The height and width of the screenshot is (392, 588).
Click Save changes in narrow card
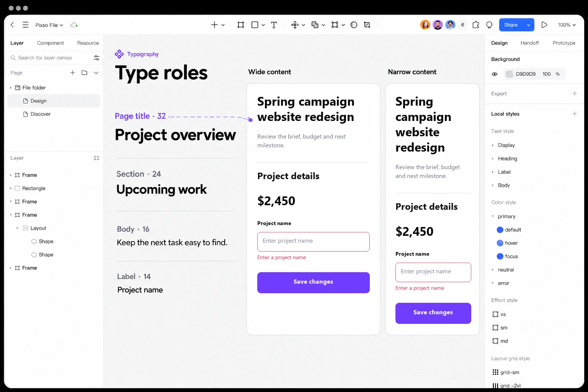pyautogui.click(x=433, y=313)
